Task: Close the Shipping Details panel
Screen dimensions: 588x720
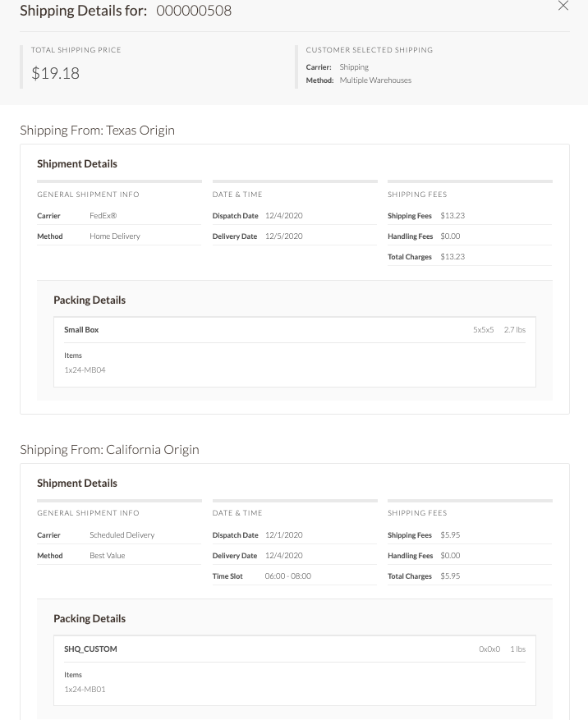Action: [x=563, y=7]
